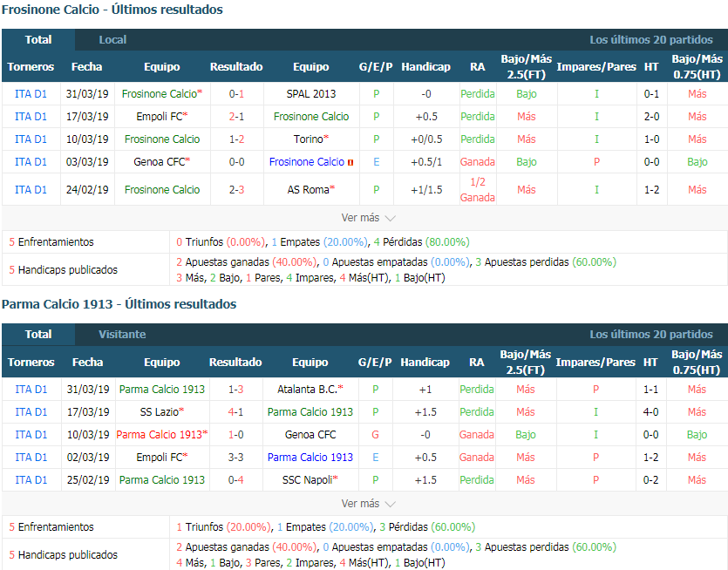Click the red card icon beside Frosinone Calcio
This screenshot has height=570, width=728.
tap(350, 162)
